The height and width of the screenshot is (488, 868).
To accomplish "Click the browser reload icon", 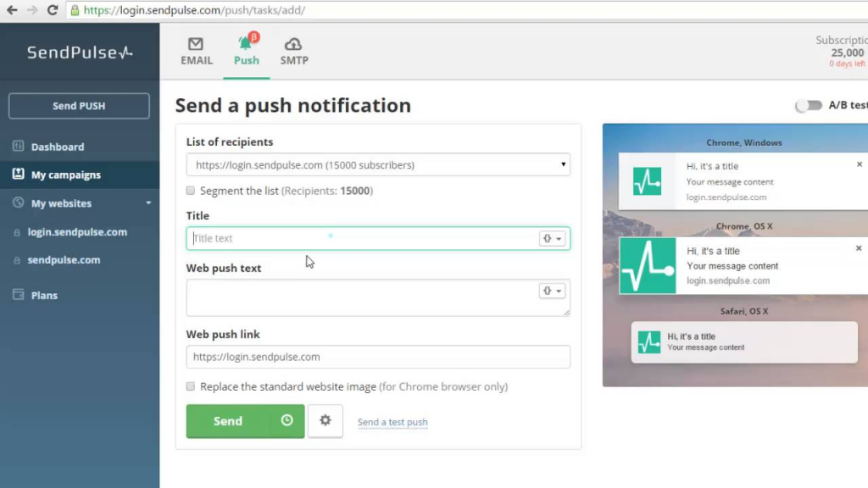I will 52,10.
